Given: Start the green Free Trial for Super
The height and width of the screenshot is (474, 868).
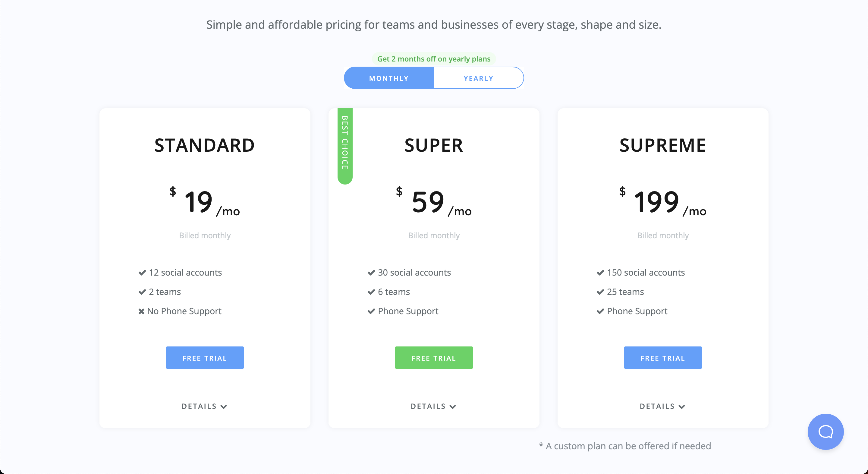Looking at the screenshot, I should point(434,358).
